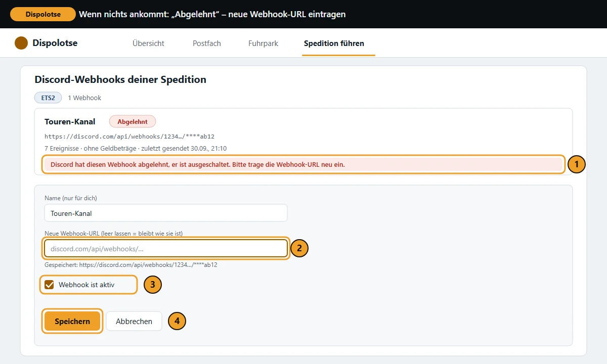The height and width of the screenshot is (364, 607).
Task: Click the Speichern button
Action: pyautogui.click(x=72, y=321)
